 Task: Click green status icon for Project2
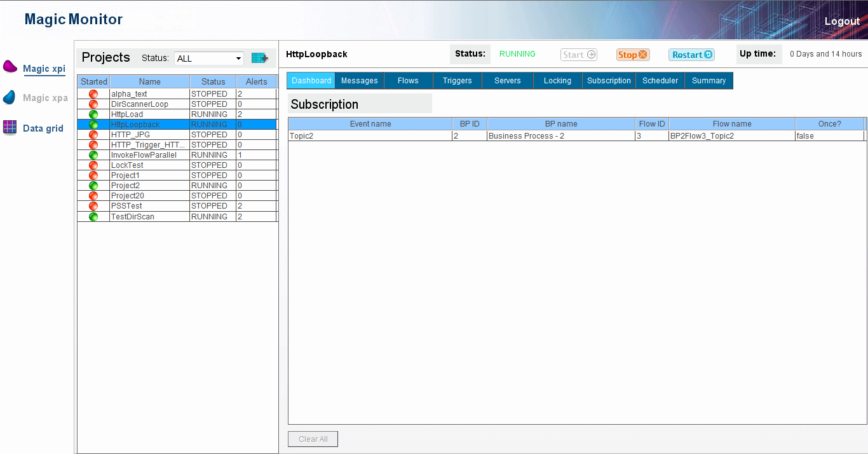93,186
